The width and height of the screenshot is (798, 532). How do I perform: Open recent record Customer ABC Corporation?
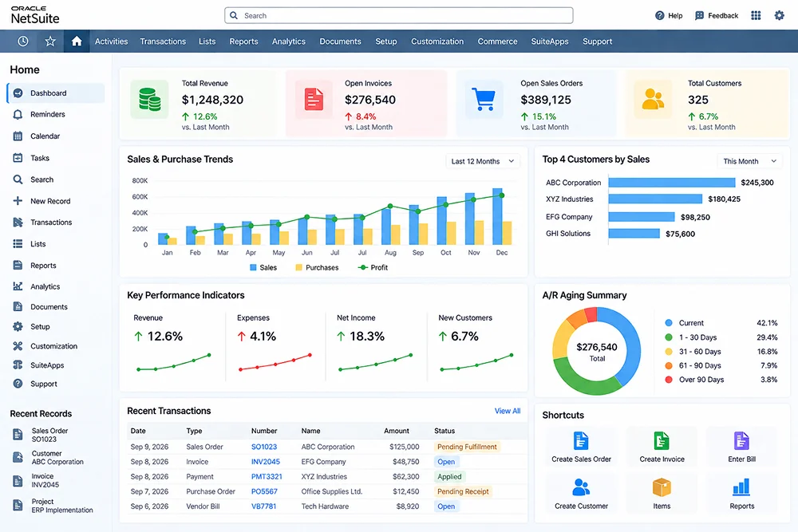click(x=49, y=458)
